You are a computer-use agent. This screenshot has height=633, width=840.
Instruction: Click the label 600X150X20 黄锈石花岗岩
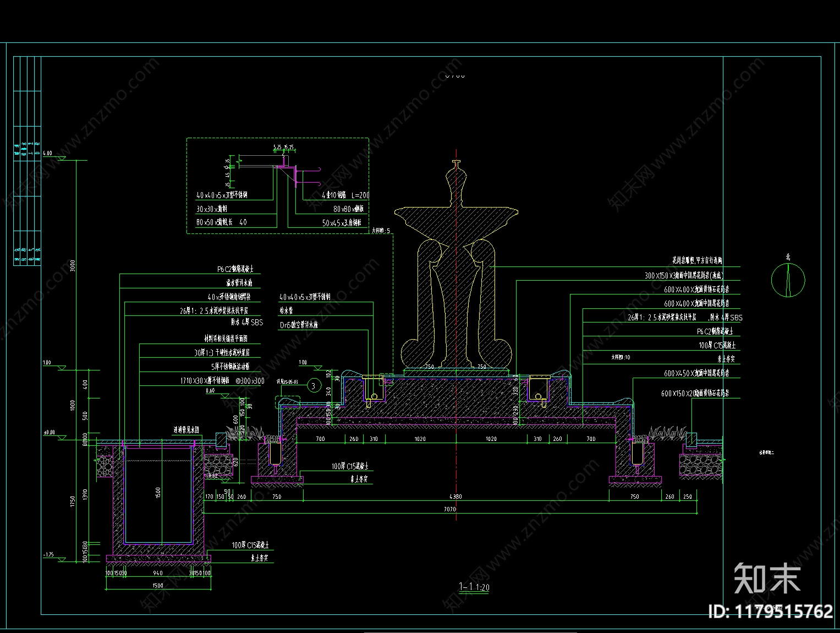tap(695, 393)
